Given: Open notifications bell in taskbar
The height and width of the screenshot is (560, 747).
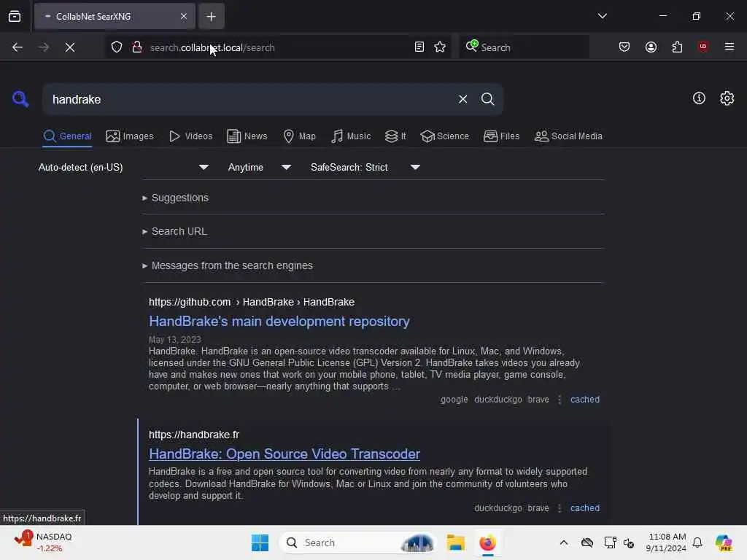Looking at the screenshot, I should tap(697, 542).
